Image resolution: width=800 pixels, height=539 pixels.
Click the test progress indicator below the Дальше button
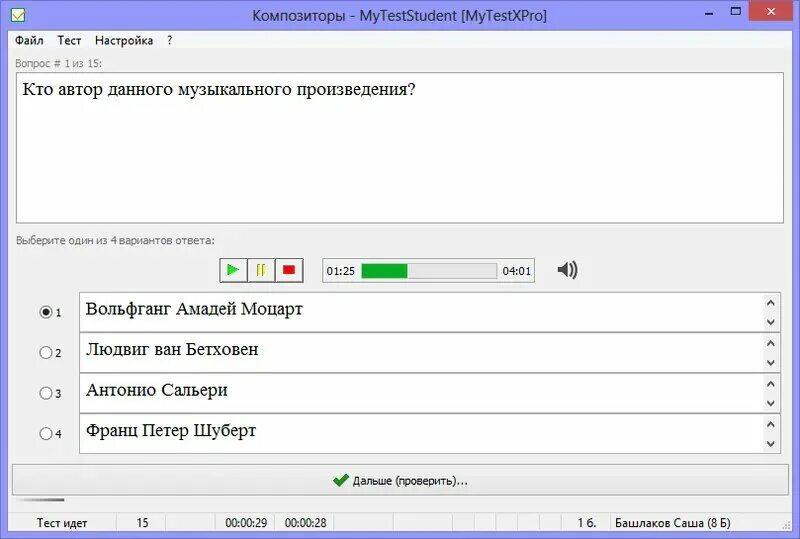point(40,500)
